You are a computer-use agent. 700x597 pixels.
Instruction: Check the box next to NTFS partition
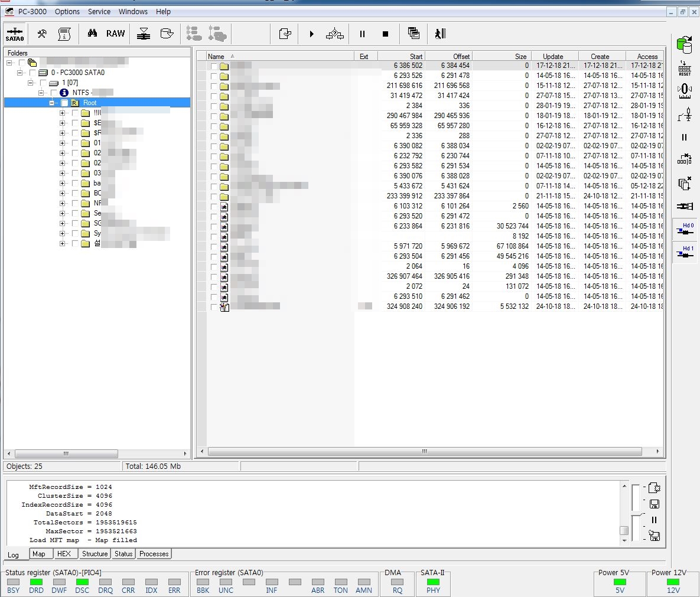tap(54, 93)
